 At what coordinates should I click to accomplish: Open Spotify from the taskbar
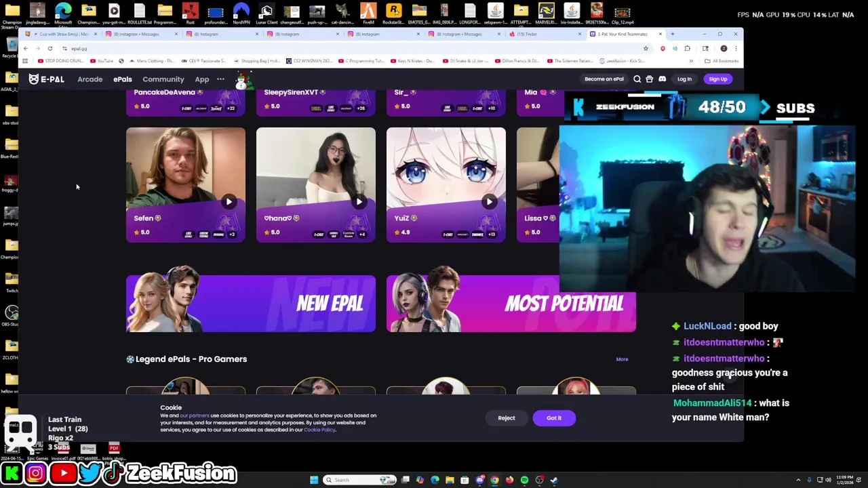(x=524, y=480)
